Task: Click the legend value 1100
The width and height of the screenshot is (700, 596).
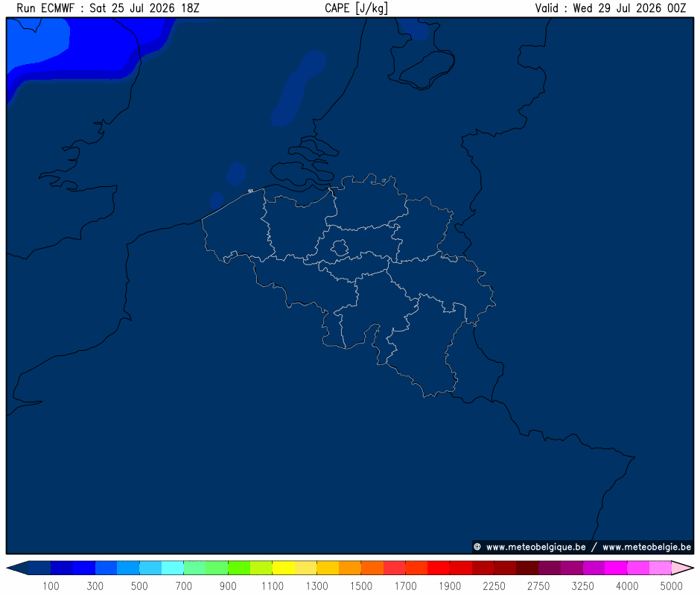Action: pyautogui.click(x=273, y=586)
